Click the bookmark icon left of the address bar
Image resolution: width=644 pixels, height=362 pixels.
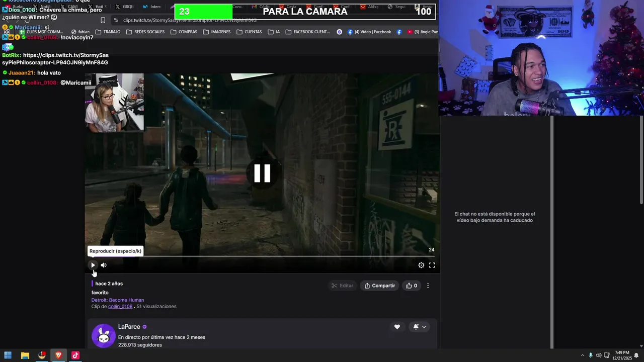[x=103, y=20]
